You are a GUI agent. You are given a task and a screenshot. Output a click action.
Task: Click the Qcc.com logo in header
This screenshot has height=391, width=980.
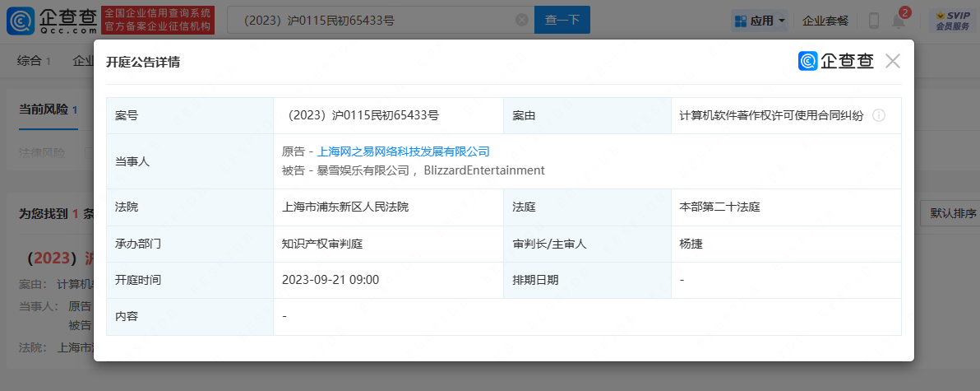(x=50, y=21)
